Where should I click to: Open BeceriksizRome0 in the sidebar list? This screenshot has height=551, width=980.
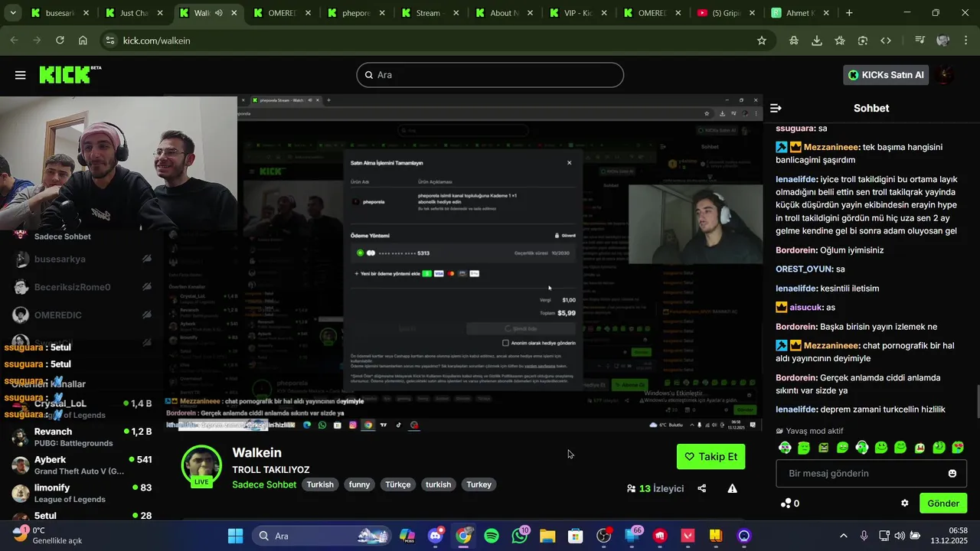82,287
